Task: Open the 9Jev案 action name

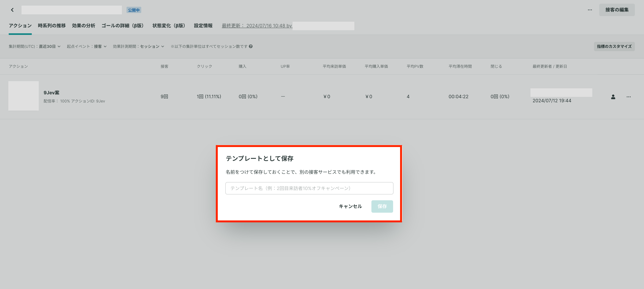Action: coord(52,93)
